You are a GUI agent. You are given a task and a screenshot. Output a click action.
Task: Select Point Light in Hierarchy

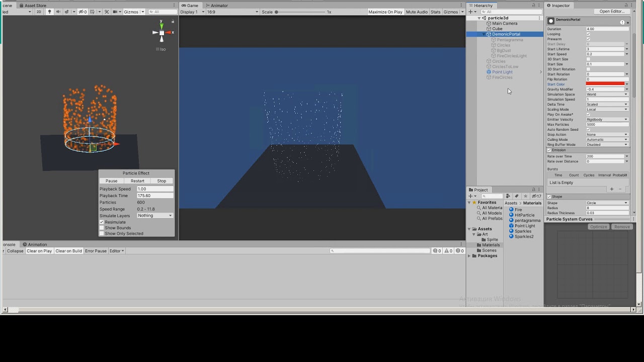click(502, 72)
